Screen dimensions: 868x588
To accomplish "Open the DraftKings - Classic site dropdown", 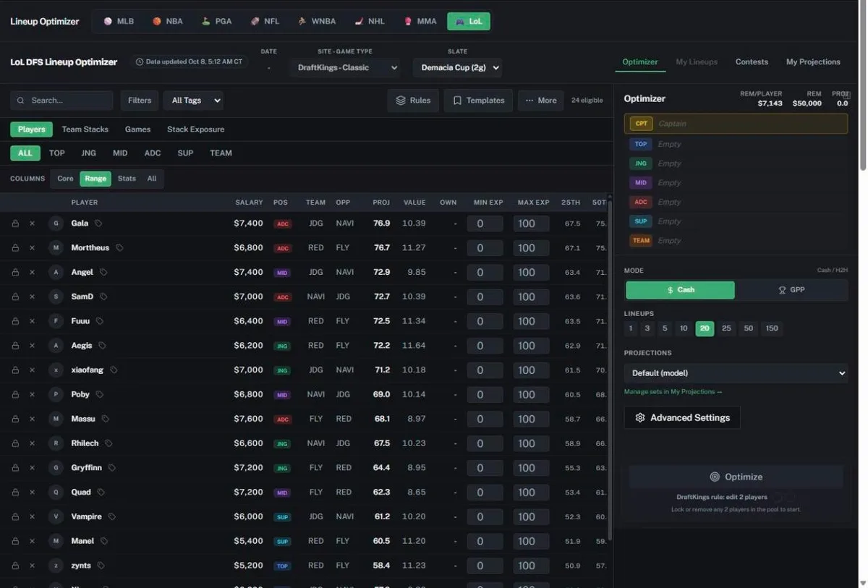I will (x=344, y=68).
